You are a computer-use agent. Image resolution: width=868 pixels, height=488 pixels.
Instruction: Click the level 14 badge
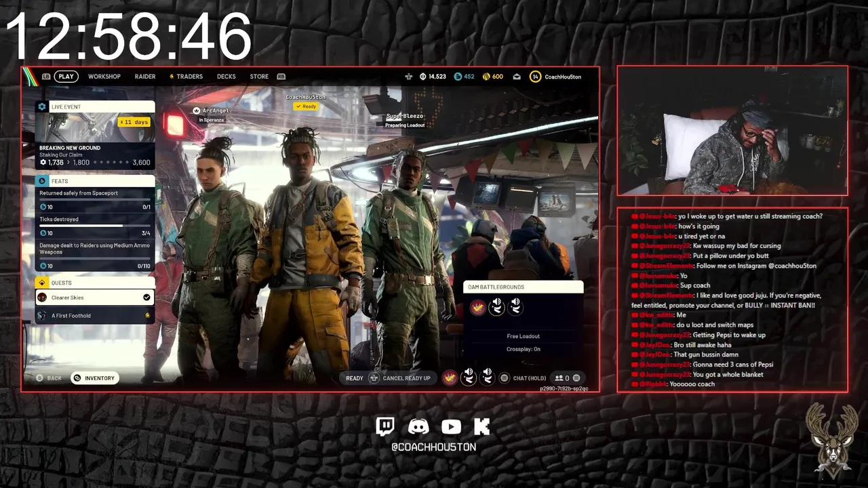pyautogui.click(x=535, y=77)
